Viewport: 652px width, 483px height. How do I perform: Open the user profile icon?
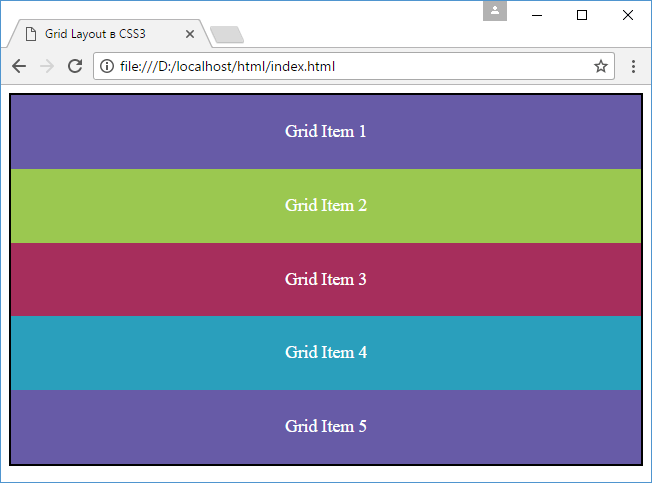click(x=494, y=11)
